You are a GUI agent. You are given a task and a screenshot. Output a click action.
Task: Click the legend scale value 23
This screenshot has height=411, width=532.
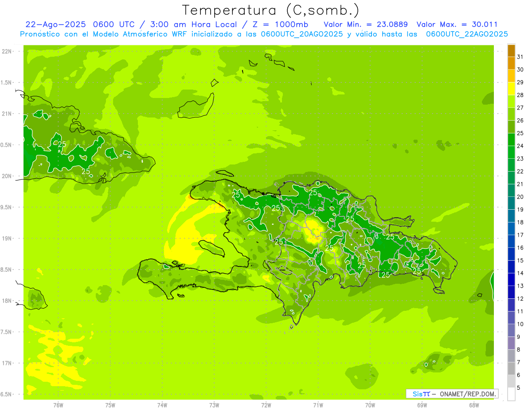pyautogui.click(x=520, y=158)
